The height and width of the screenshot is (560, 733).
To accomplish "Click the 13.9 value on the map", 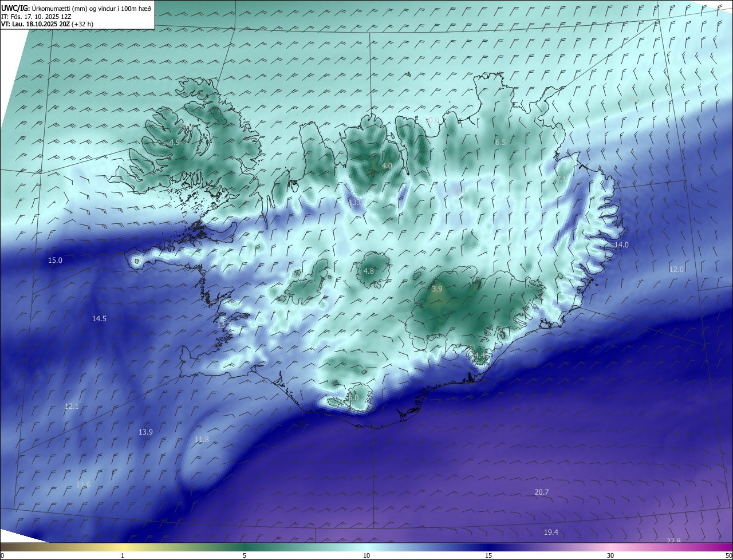I will coord(145,432).
